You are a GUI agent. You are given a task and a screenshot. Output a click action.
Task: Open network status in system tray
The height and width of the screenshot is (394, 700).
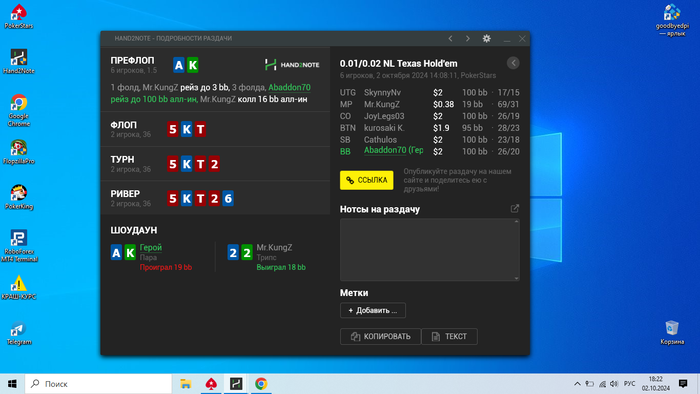point(602,384)
